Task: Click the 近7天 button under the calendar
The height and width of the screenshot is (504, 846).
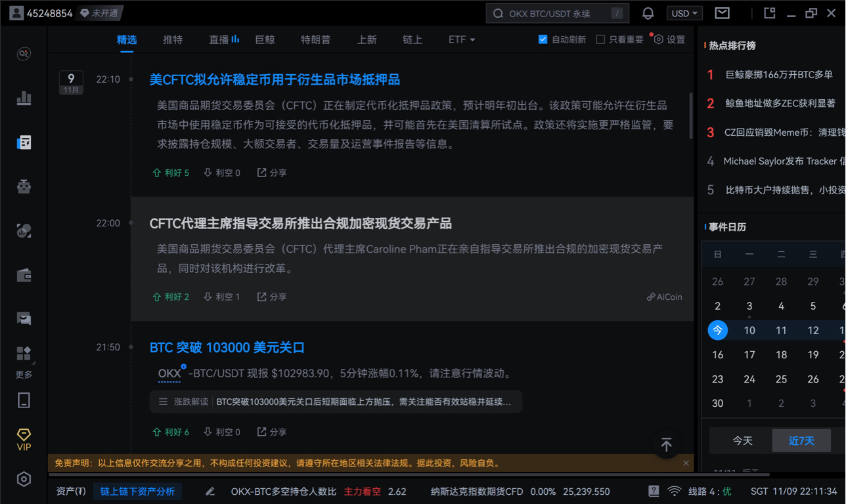Action: tap(801, 441)
